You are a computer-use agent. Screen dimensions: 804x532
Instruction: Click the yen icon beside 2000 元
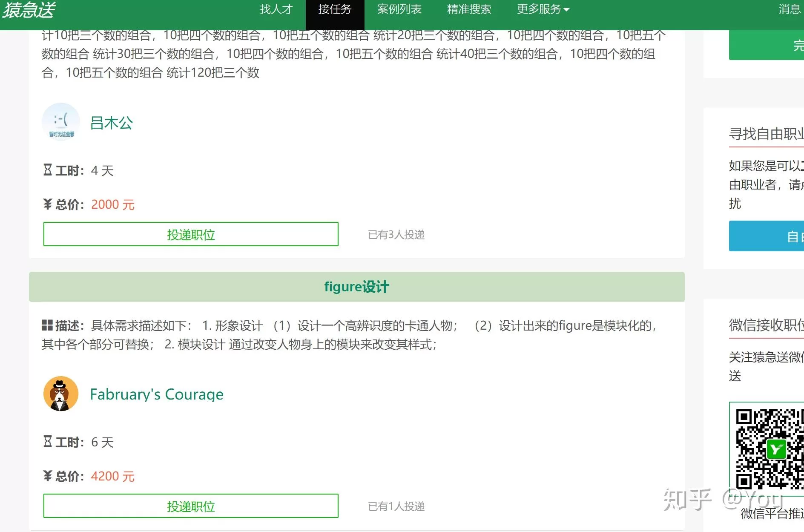point(47,204)
